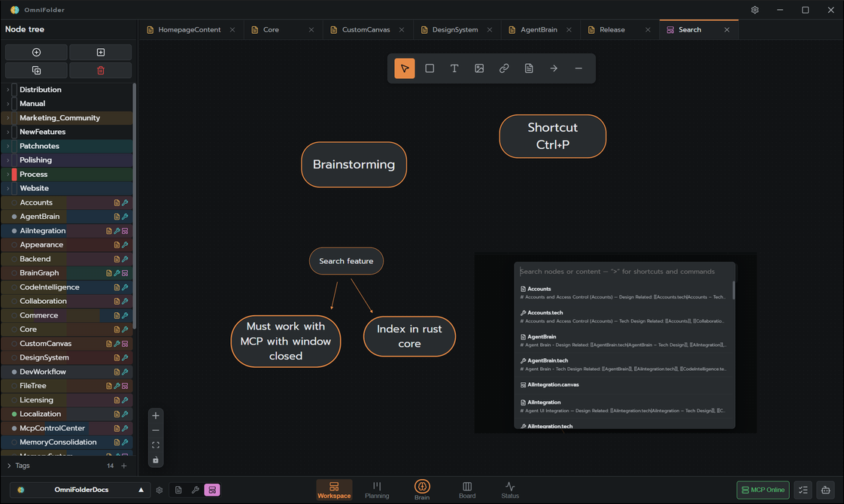This screenshot has height=504, width=844.
Task: Select the arrow connector tool
Action: click(554, 68)
